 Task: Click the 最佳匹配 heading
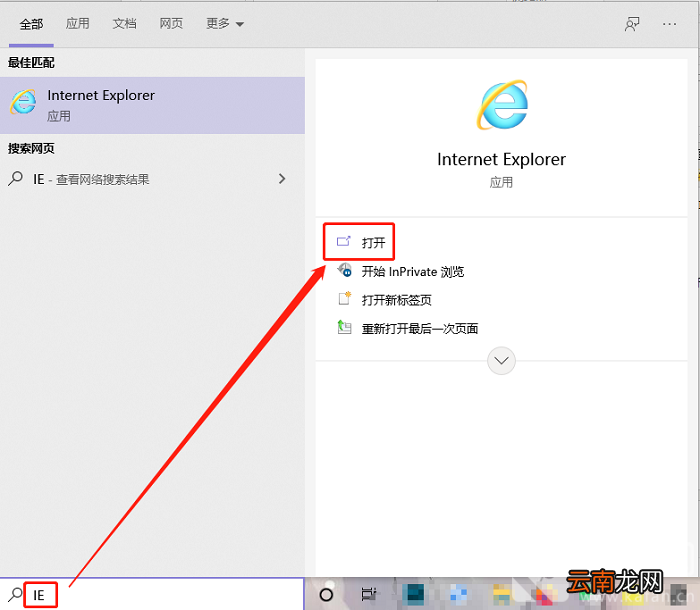click(x=31, y=63)
